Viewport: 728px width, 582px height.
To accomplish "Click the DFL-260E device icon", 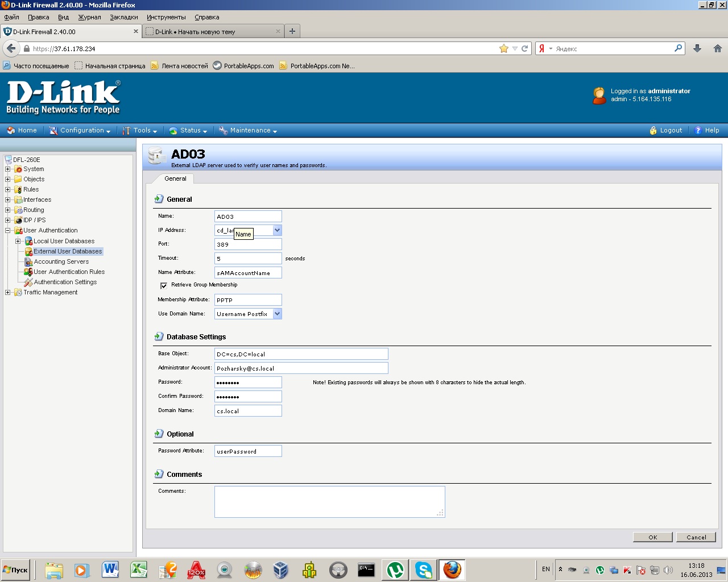I will tap(8, 160).
